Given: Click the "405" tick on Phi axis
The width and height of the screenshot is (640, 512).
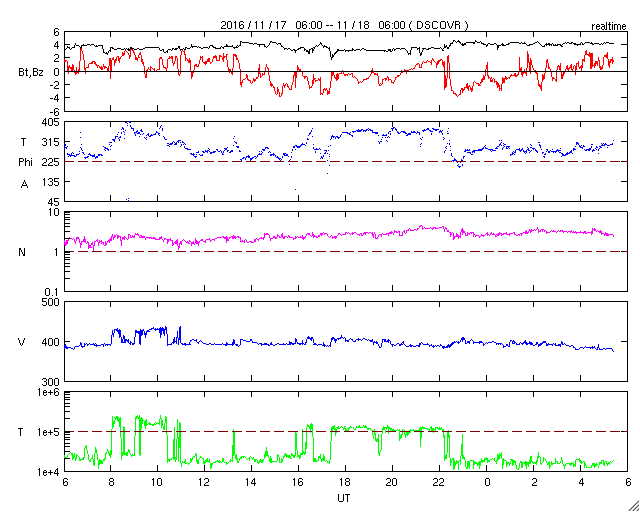Looking at the screenshot, I should pos(51,122).
